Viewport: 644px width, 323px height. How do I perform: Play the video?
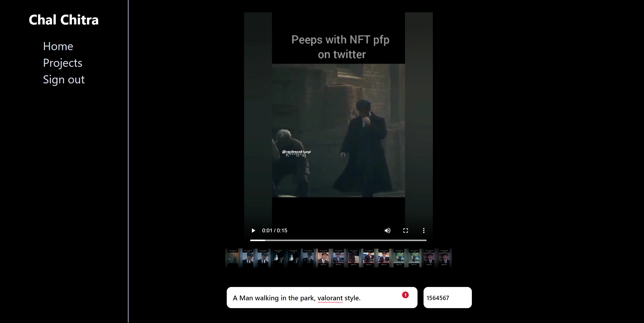[x=253, y=231]
